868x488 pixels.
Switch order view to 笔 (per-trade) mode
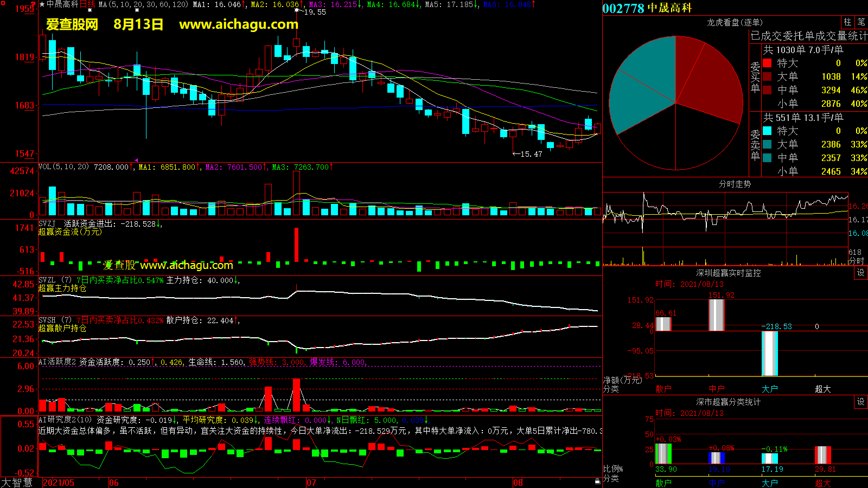861,22
